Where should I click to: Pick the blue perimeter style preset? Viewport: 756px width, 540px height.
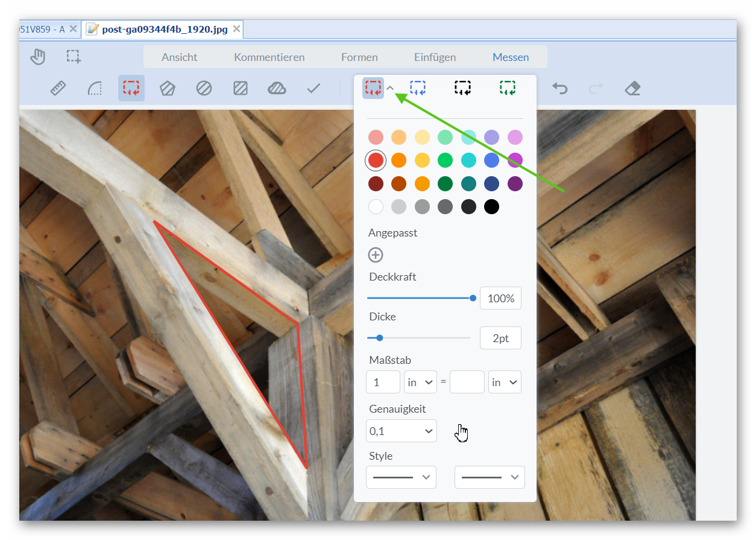click(418, 88)
